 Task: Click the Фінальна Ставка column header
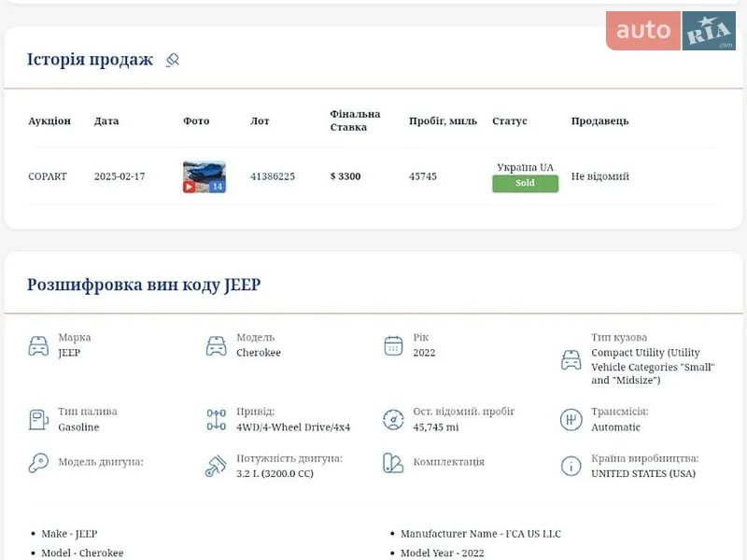tap(355, 120)
